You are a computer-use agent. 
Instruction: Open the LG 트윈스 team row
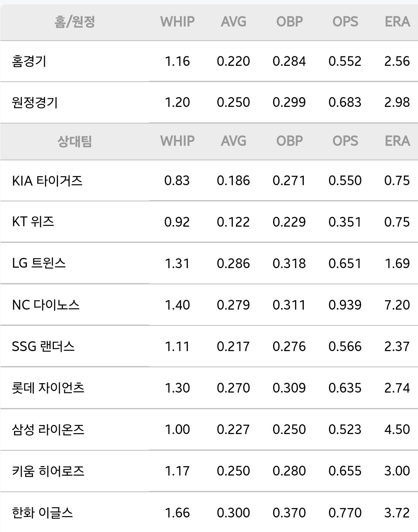click(209, 263)
